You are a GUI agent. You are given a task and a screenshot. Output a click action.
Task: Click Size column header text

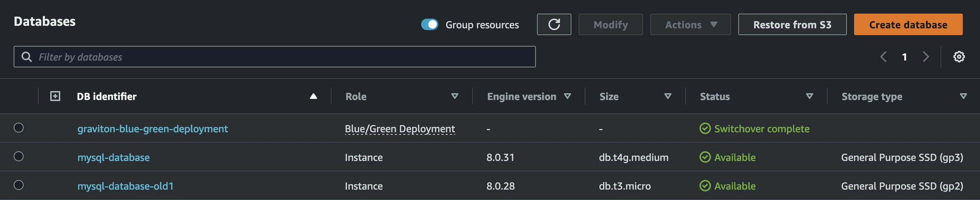coord(609,96)
